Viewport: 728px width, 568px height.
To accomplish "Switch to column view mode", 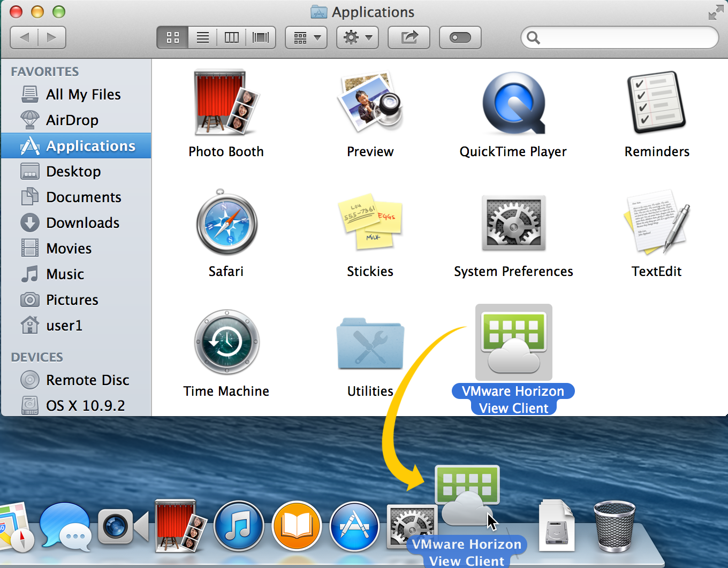I will pos(231,37).
